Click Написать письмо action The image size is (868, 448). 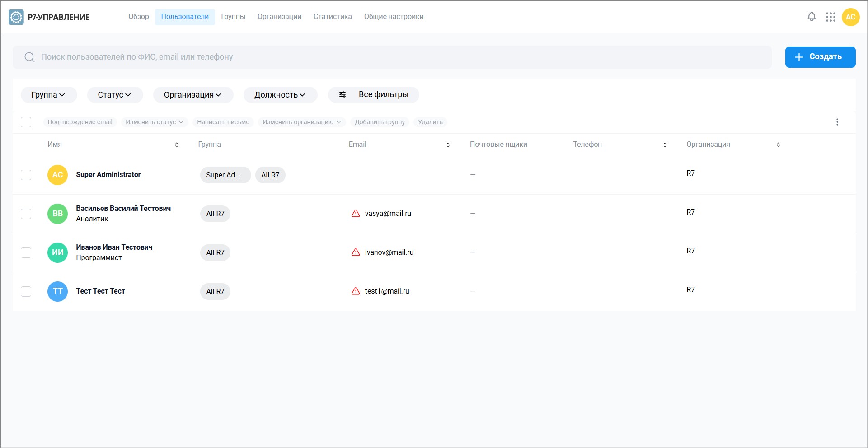(223, 122)
